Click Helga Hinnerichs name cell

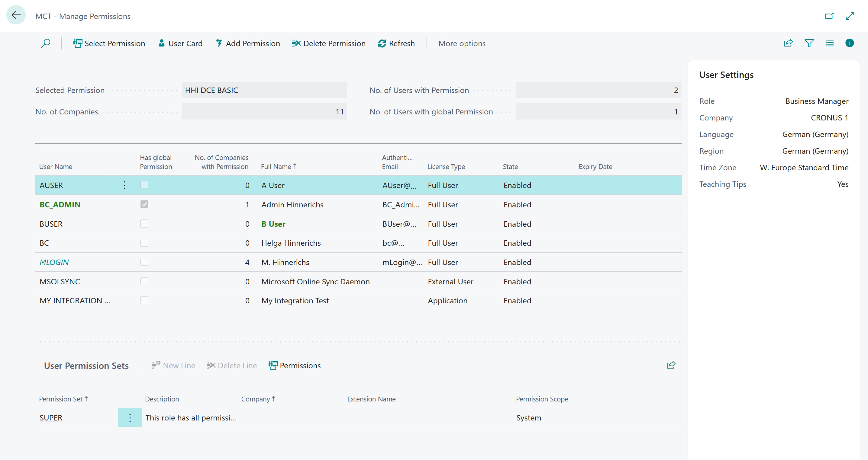291,243
